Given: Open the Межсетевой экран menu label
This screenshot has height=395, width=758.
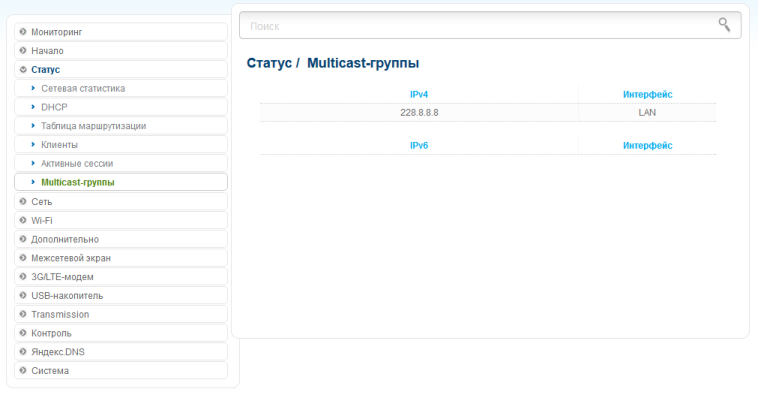Looking at the screenshot, I should click(x=71, y=258).
